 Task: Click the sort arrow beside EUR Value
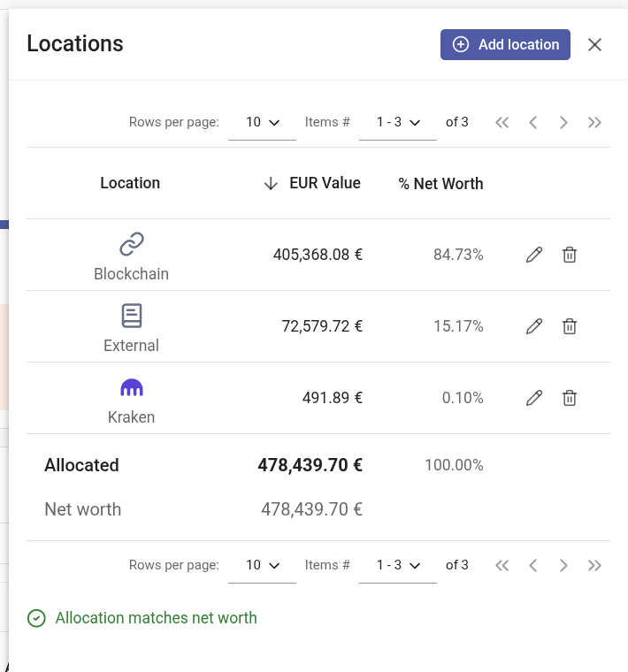pyautogui.click(x=271, y=183)
